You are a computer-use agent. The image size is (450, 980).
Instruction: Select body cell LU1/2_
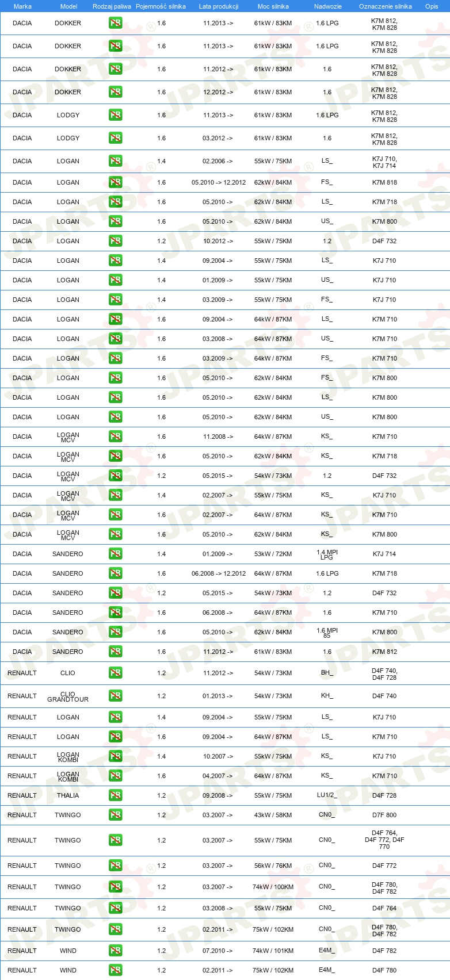coord(327,795)
